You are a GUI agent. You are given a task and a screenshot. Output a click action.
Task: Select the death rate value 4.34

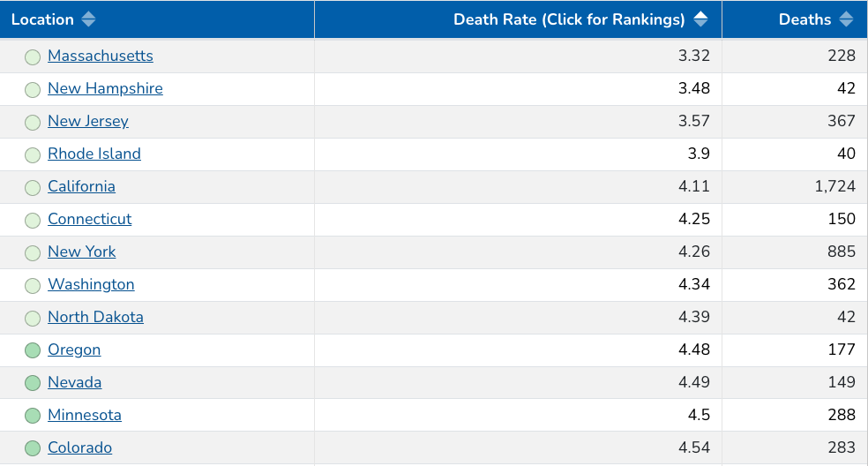[x=694, y=284]
